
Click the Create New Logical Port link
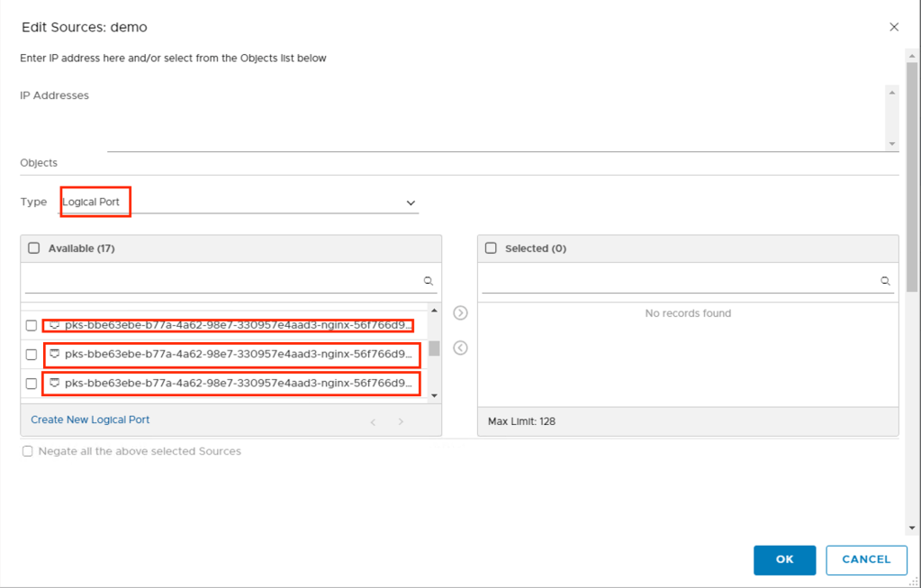coord(90,420)
